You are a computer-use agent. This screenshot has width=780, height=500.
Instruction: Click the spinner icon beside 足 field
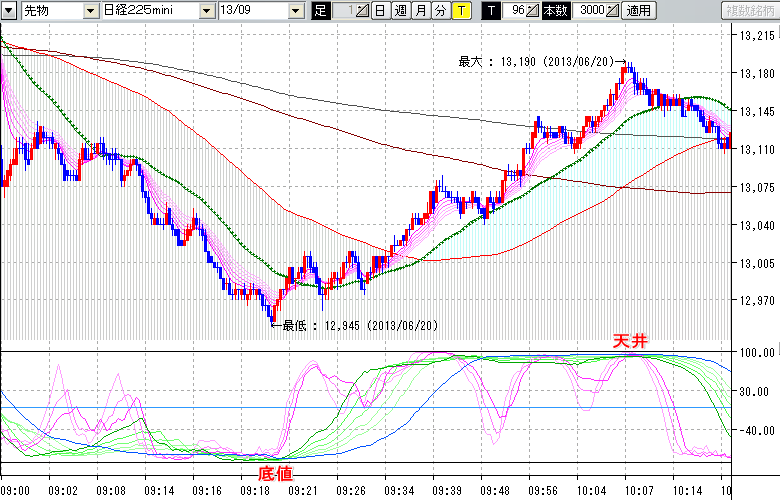pyautogui.click(x=362, y=11)
